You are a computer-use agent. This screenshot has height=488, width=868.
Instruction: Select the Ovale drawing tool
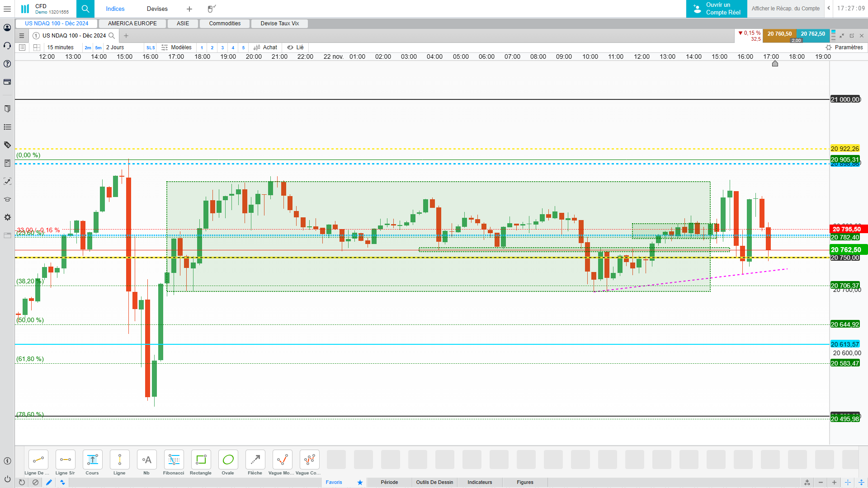click(x=228, y=460)
